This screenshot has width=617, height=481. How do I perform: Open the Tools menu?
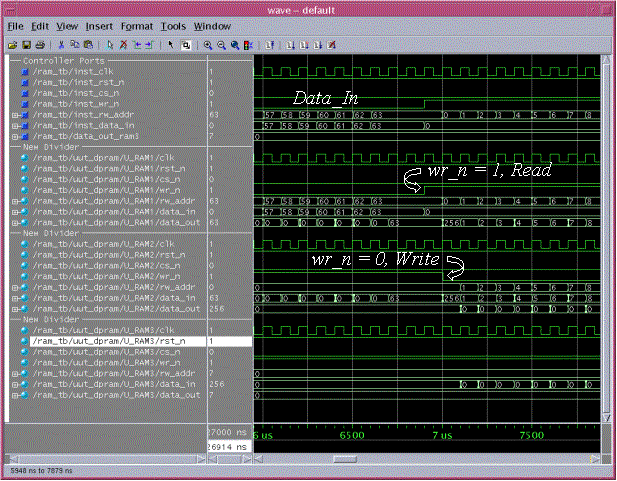coord(173,26)
